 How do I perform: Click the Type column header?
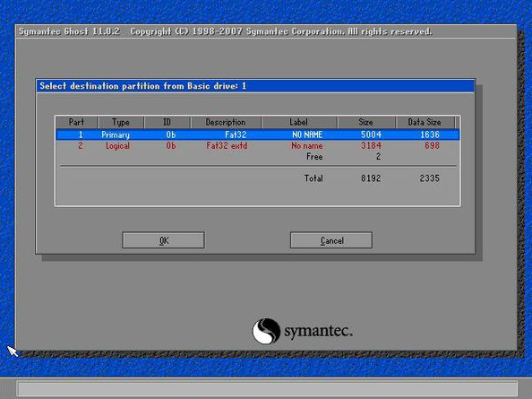coord(121,122)
